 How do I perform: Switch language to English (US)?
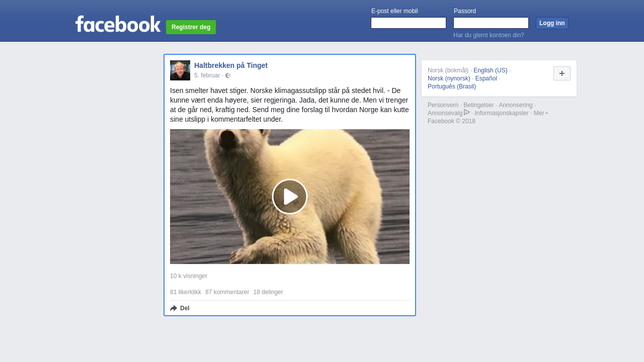point(490,70)
